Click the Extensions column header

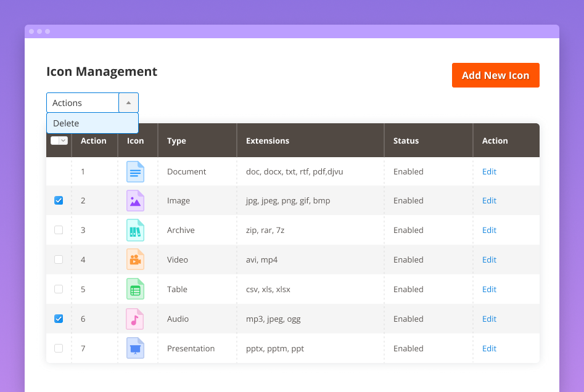(267, 141)
